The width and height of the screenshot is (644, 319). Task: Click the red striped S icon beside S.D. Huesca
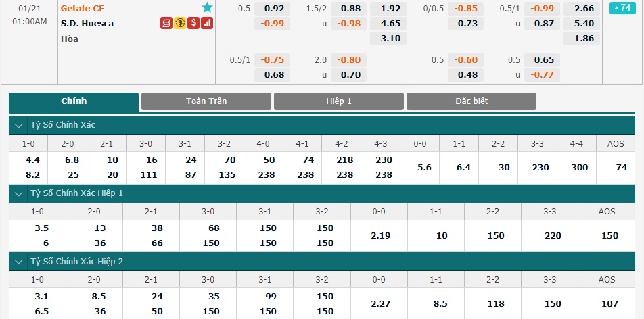point(166,24)
